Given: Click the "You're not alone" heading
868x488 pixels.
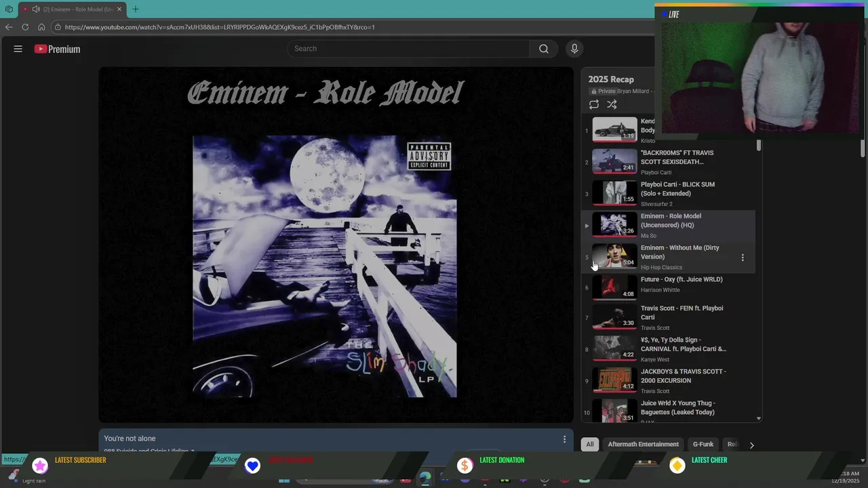Looking at the screenshot, I should pos(130,439).
